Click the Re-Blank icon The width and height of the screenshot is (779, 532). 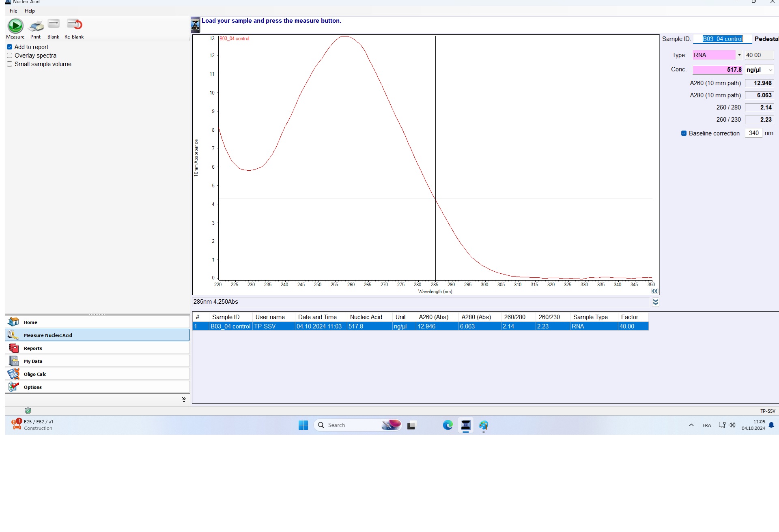[x=74, y=25]
